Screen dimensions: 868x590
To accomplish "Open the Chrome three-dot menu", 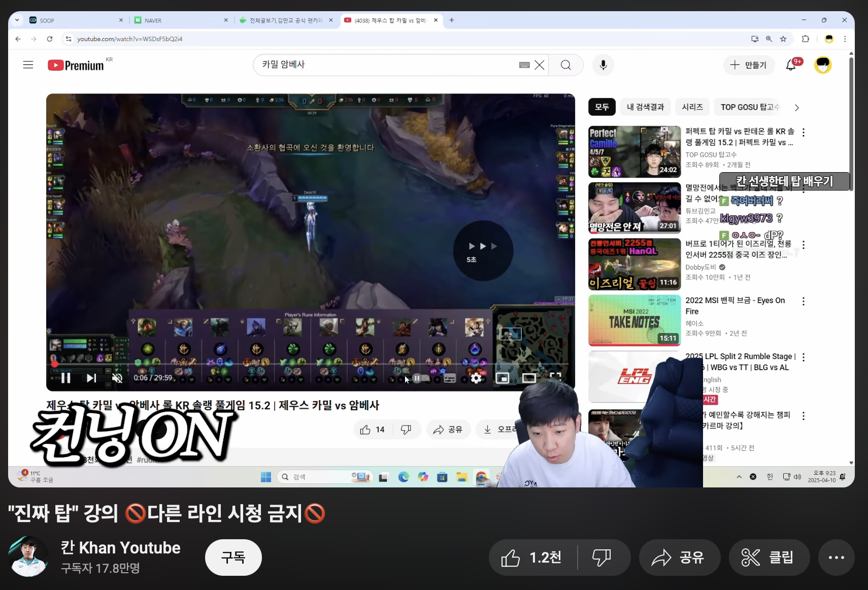I will tap(845, 39).
